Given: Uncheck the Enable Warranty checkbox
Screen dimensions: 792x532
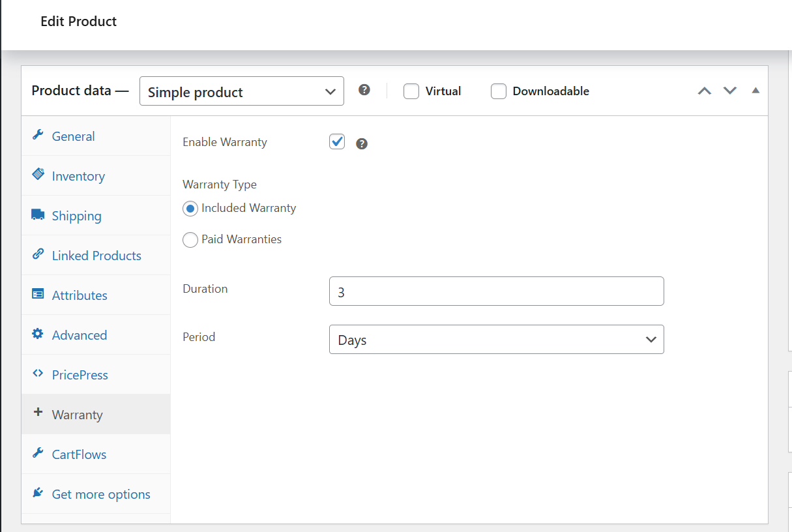Looking at the screenshot, I should point(337,141).
